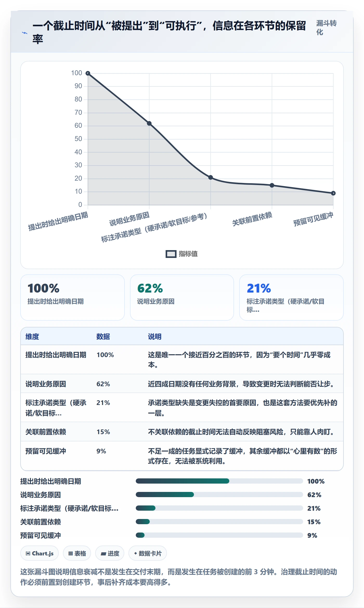Select the 关联前置依赖 table cell
This screenshot has width=364, height=608.
click(x=46, y=432)
